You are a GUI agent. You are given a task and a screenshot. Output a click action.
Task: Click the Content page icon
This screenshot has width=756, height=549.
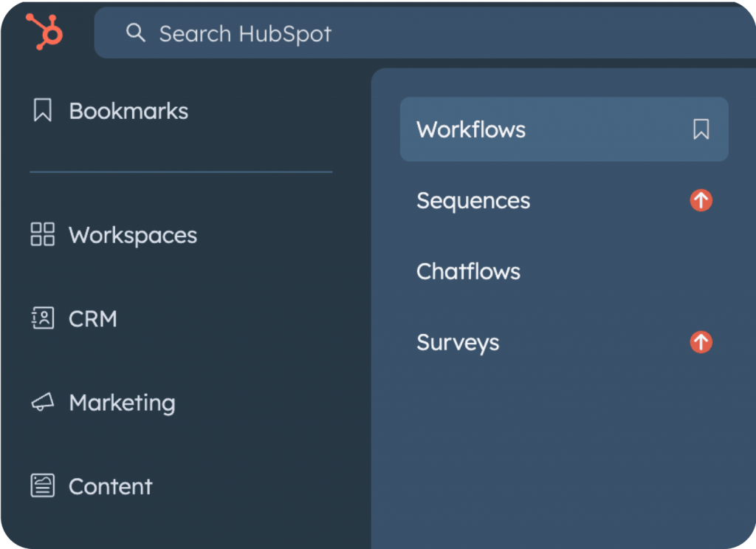(42, 485)
